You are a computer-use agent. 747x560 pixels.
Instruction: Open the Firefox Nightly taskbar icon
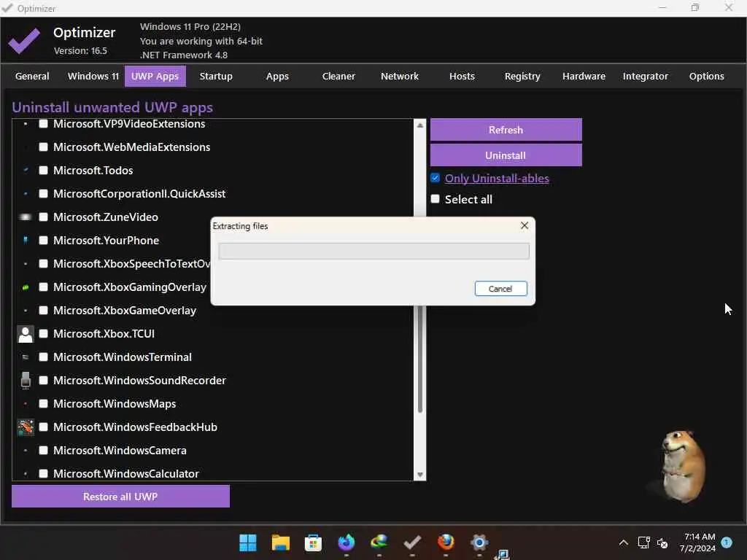347,542
